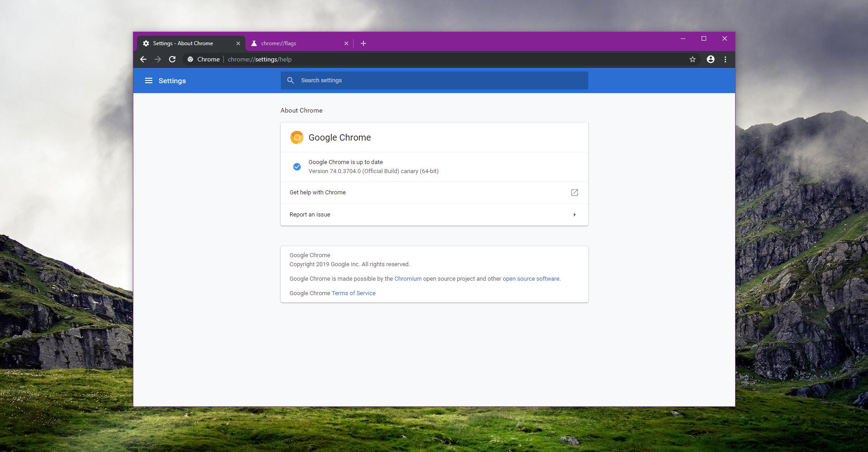Click the Copyright 2019 Google Inc. text
The image size is (868, 452).
point(349,264)
